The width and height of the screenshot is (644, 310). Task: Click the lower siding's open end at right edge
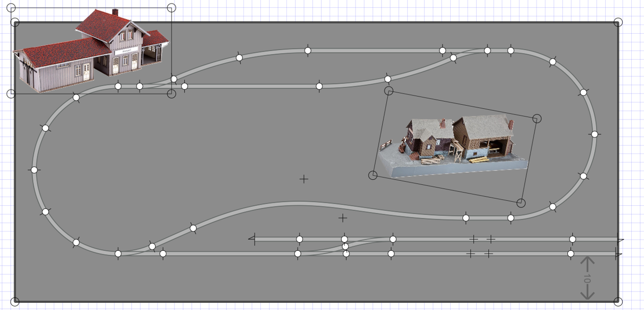coord(618,254)
